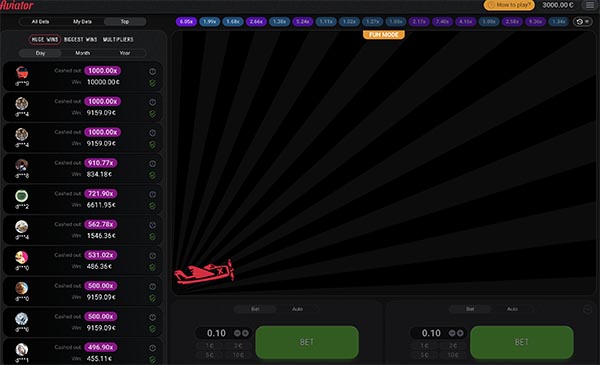Screen dimensions: 600x365
Task: Select the Biggest Wins filter
Action: click(80, 39)
